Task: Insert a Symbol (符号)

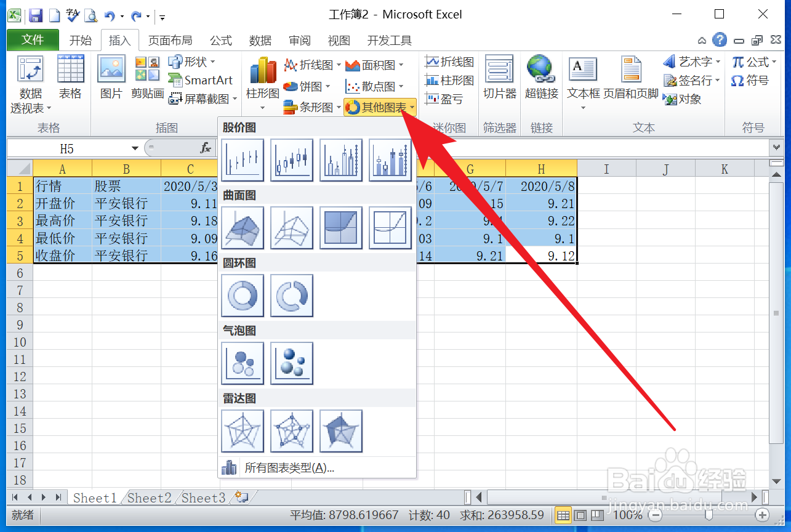Action: point(750,80)
